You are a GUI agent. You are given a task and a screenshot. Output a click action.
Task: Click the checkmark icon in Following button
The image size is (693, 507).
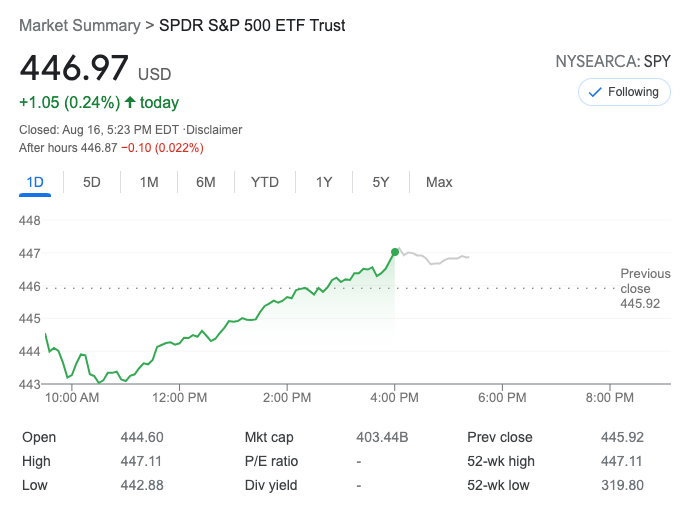click(x=595, y=92)
